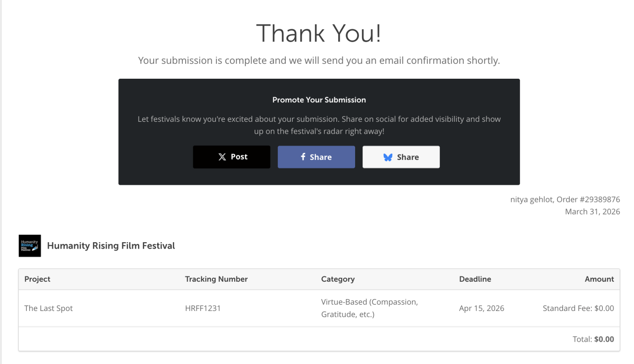Click the Project column header

tap(38, 279)
